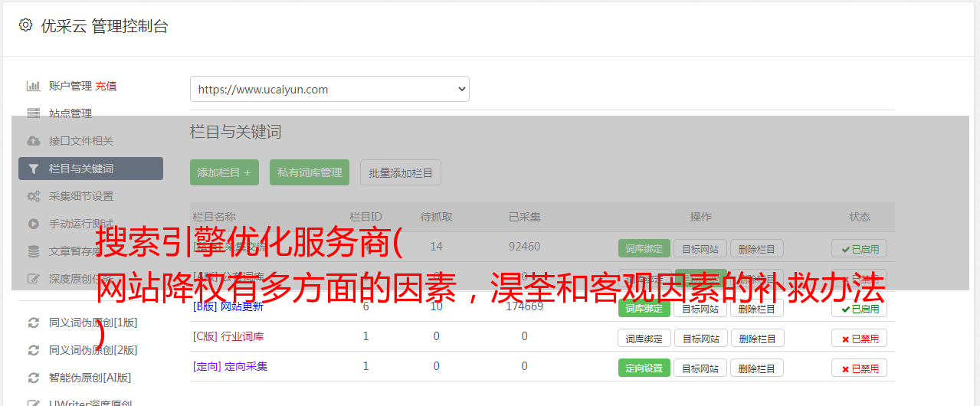Open 手动运行测试 in the sidebar

point(81,224)
